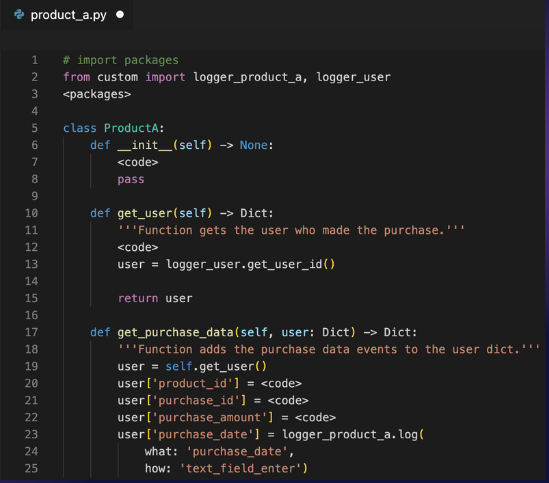The height and width of the screenshot is (483, 549).
Task: Click the 'what:' argument on line 24
Action: tap(162, 451)
